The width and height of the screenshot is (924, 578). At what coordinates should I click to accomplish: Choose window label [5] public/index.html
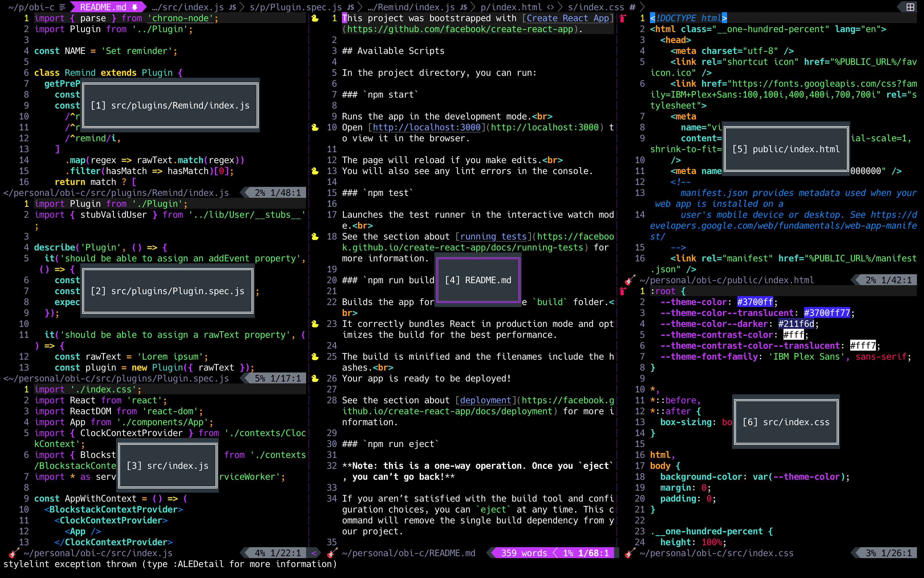tap(786, 149)
